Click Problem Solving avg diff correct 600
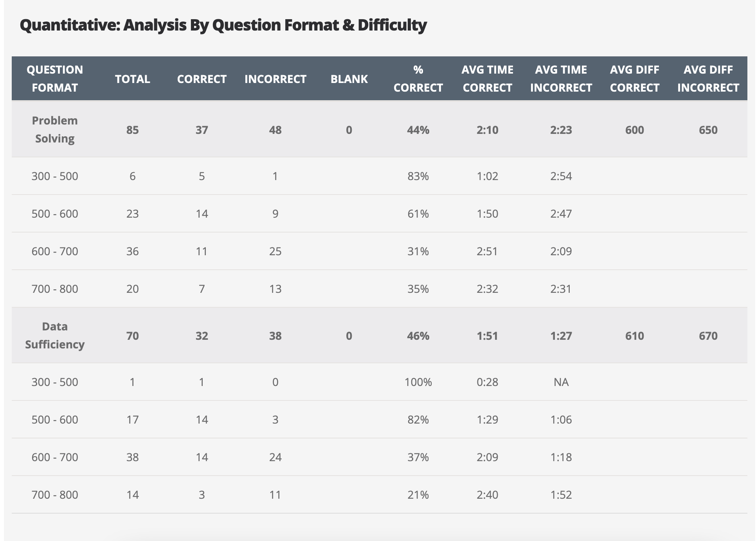This screenshot has height=541, width=756. point(634,130)
